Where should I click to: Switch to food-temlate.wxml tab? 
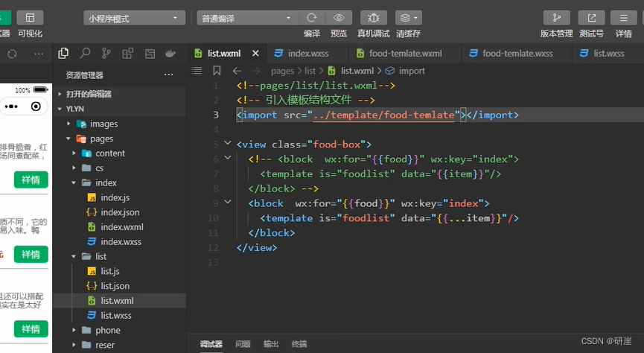pyautogui.click(x=405, y=54)
